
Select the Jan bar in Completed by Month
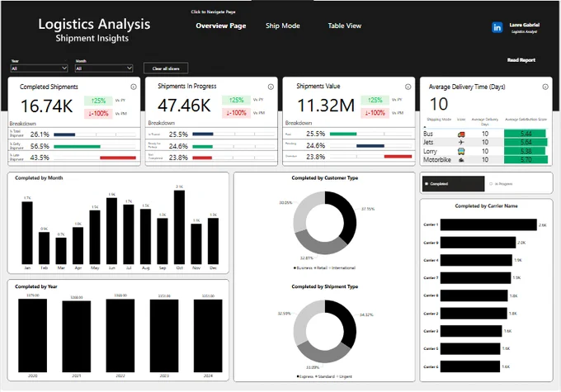27,233
